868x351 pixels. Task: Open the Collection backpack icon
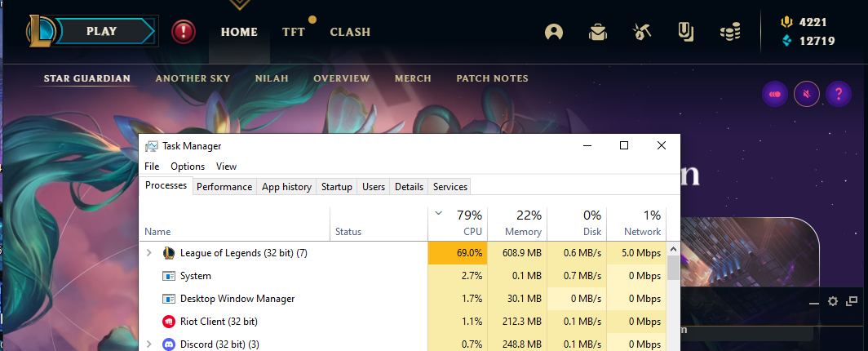(x=599, y=33)
